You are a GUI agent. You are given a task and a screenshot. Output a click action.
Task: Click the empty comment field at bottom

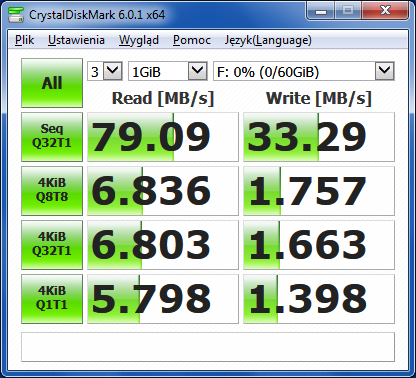point(208,347)
